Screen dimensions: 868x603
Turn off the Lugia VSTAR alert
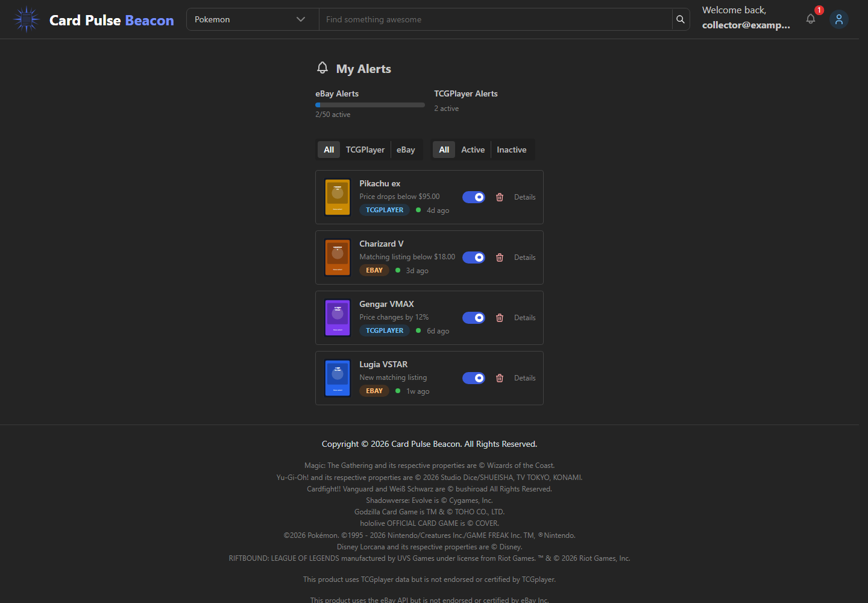click(474, 378)
